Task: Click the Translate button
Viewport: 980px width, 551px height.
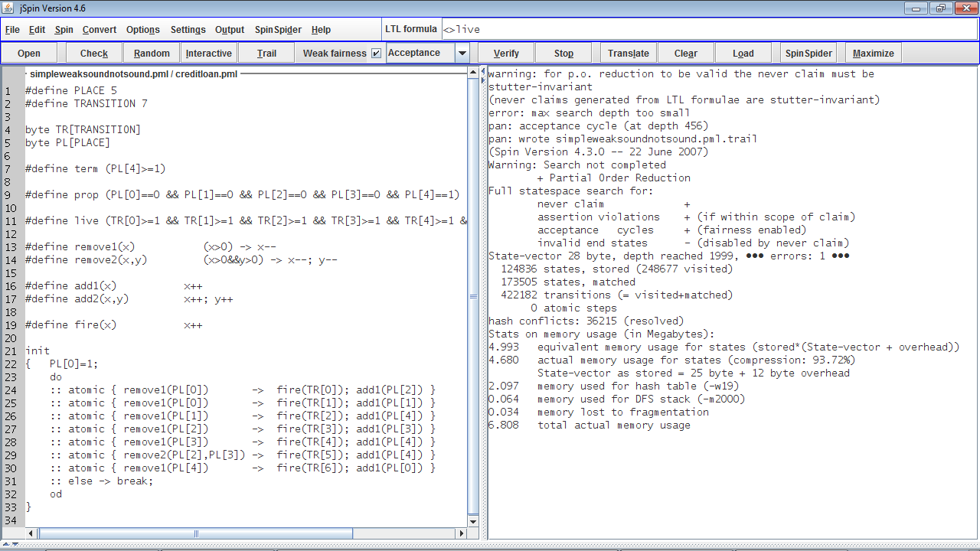Action: point(628,54)
